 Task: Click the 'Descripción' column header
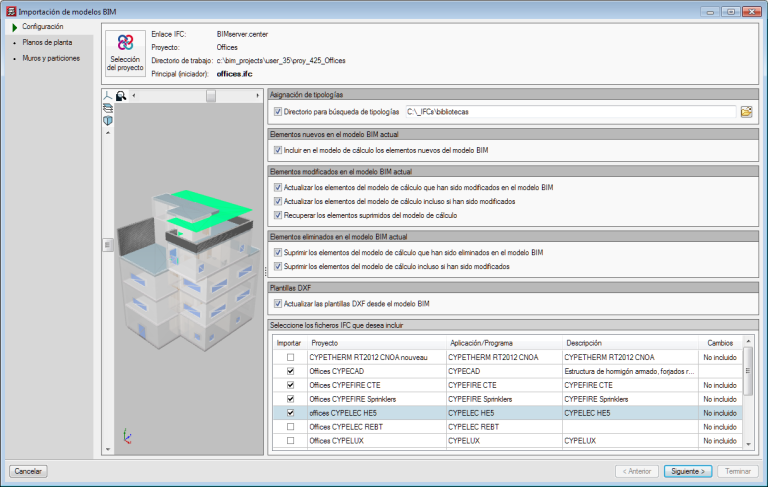coord(630,343)
